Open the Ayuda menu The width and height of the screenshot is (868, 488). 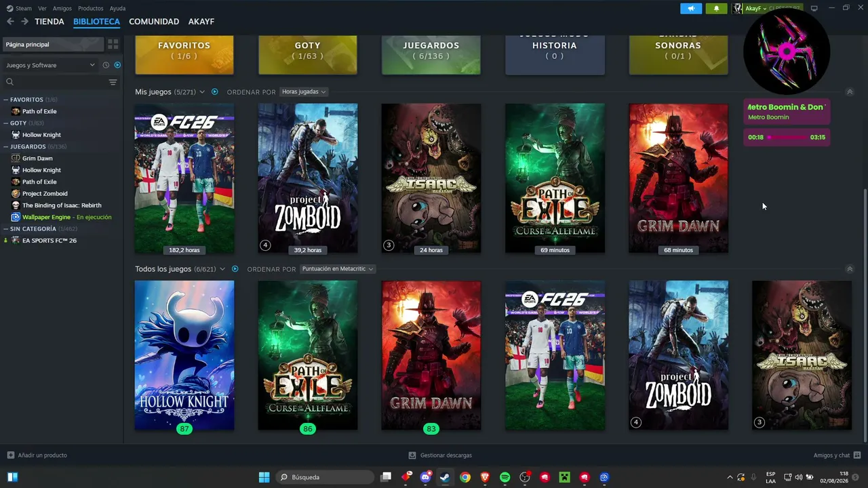[x=117, y=8]
